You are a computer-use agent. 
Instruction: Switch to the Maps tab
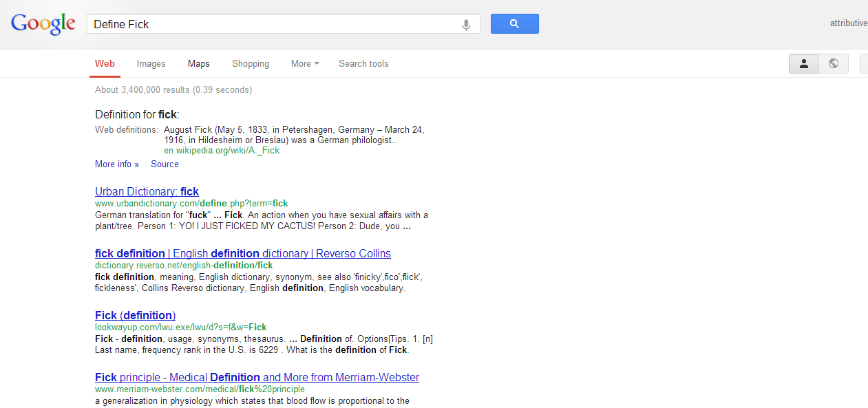(198, 63)
